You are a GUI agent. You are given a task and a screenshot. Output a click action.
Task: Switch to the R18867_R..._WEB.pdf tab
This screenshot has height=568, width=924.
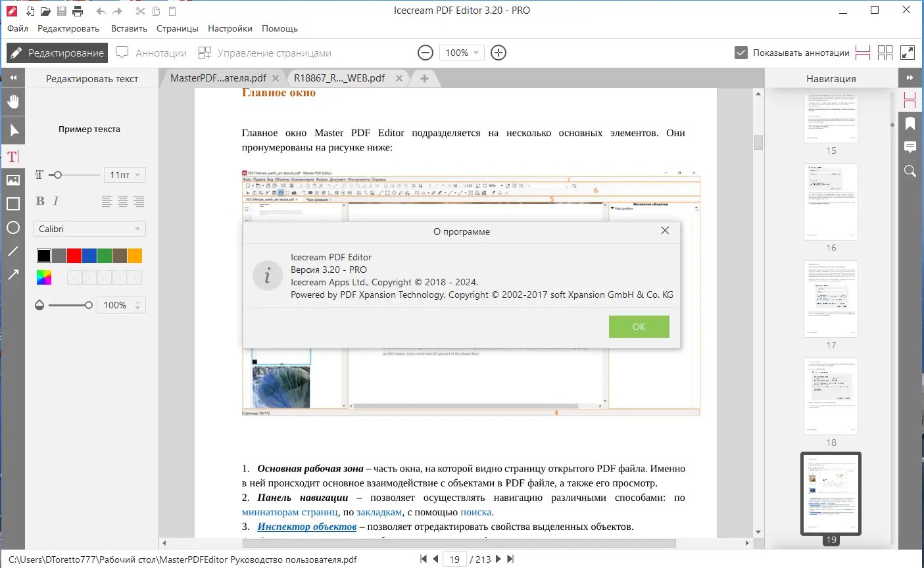click(339, 78)
